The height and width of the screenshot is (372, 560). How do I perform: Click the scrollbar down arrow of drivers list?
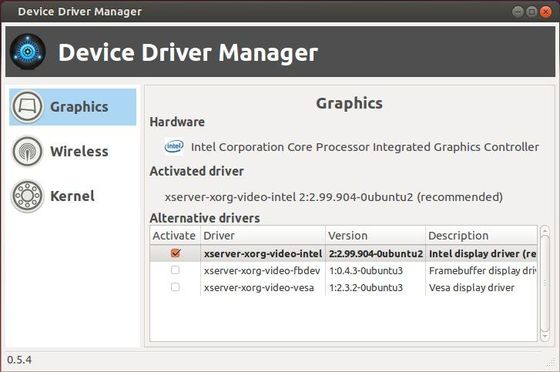point(545,336)
